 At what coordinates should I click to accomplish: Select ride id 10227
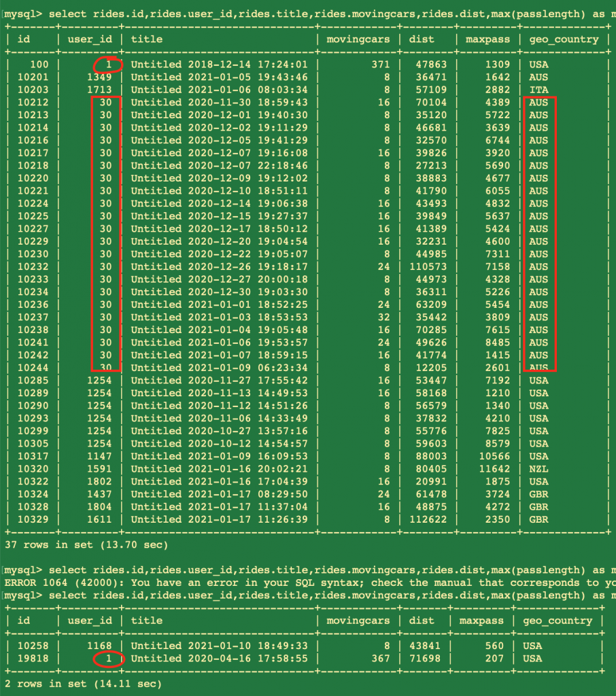click(33, 229)
